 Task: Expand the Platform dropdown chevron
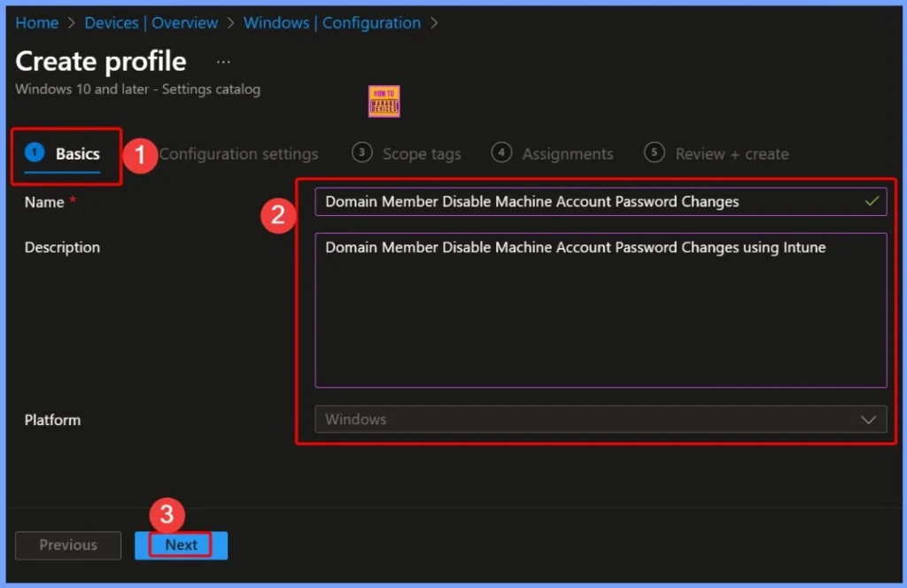(868, 420)
